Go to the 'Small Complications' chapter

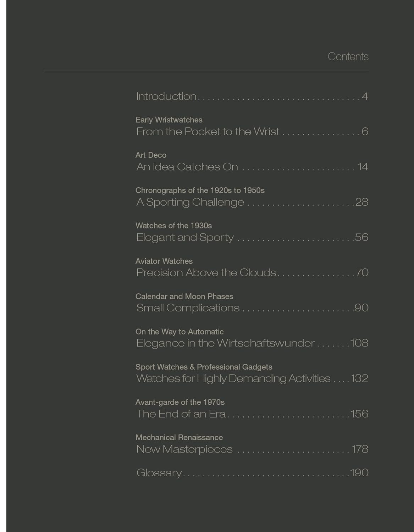coord(188,308)
